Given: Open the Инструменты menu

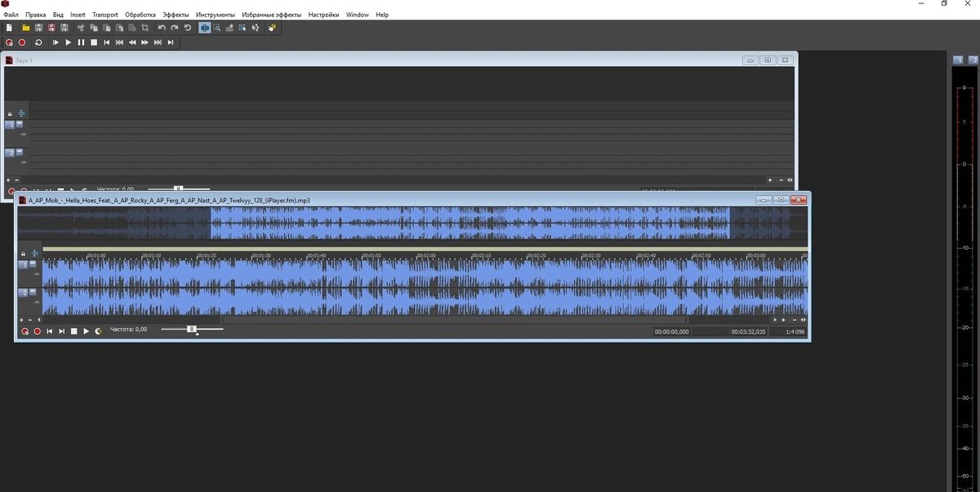Looking at the screenshot, I should click(x=216, y=15).
